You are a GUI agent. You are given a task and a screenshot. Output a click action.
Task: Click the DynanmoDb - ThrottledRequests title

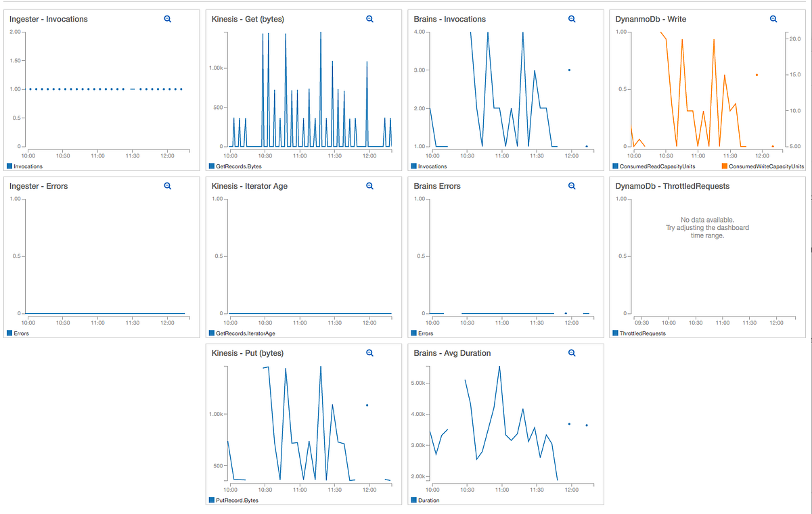pos(673,186)
